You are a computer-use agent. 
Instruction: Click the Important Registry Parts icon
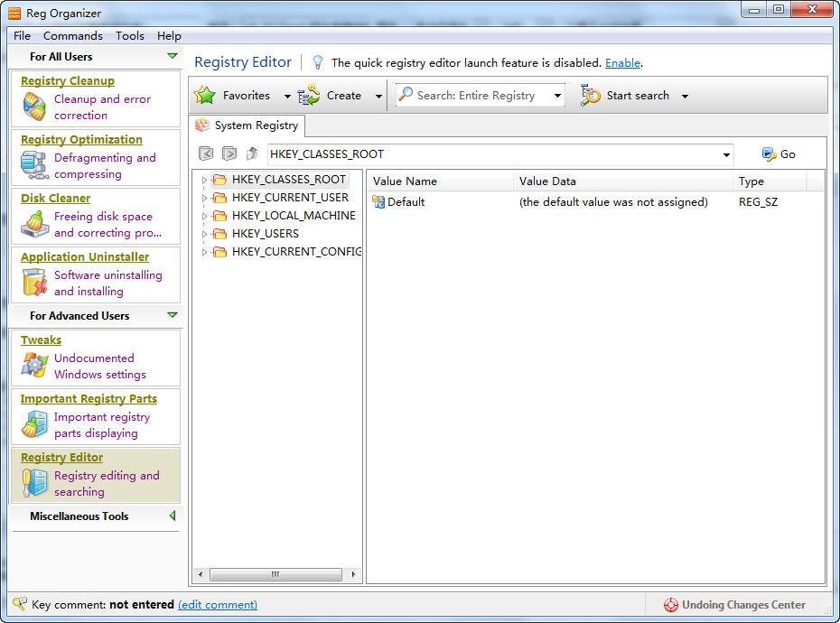click(34, 424)
